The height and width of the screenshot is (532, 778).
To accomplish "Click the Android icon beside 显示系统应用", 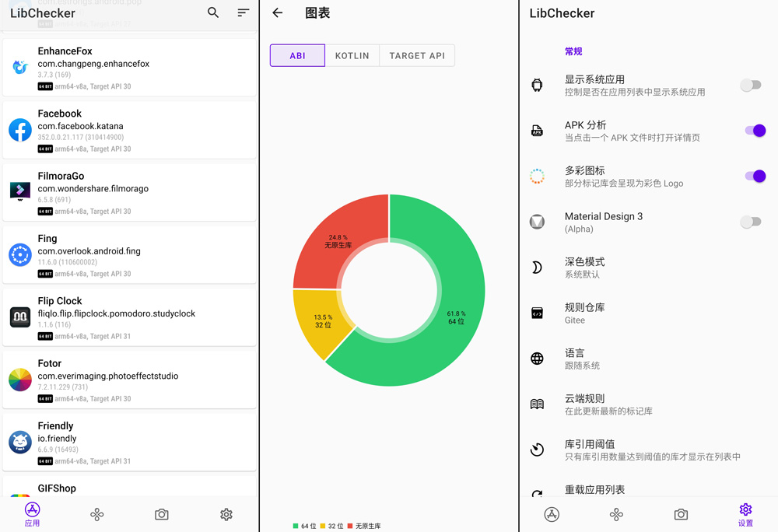I will tap(537, 85).
